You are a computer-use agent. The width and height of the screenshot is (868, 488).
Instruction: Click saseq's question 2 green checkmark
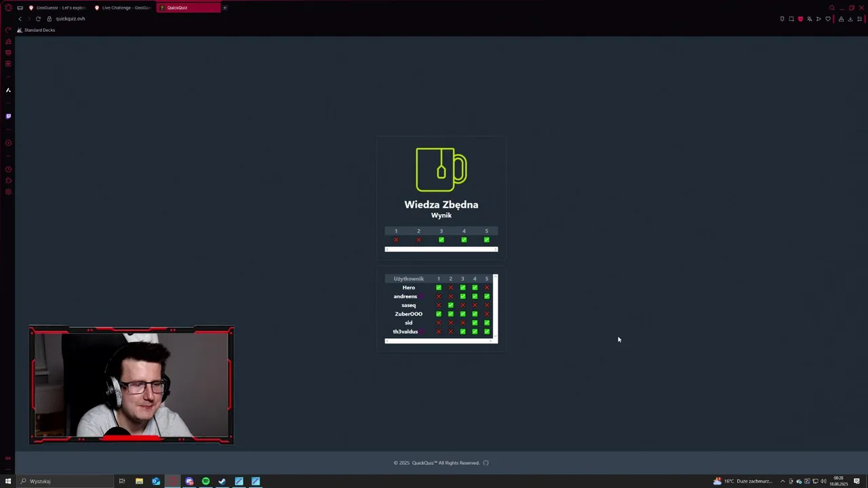pyautogui.click(x=450, y=305)
